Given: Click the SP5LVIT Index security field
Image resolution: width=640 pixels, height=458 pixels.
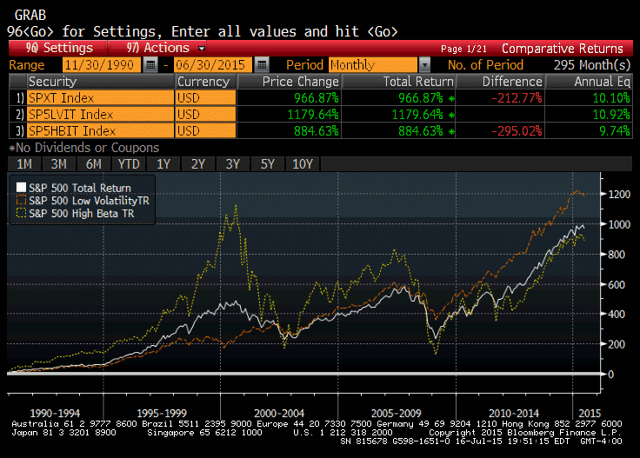Looking at the screenshot, I should tap(100, 114).
